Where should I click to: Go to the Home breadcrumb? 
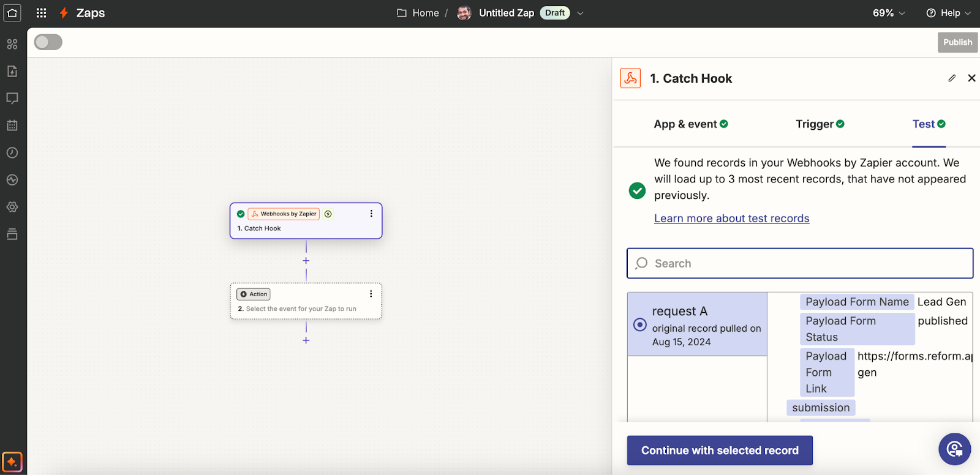click(426, 13)
